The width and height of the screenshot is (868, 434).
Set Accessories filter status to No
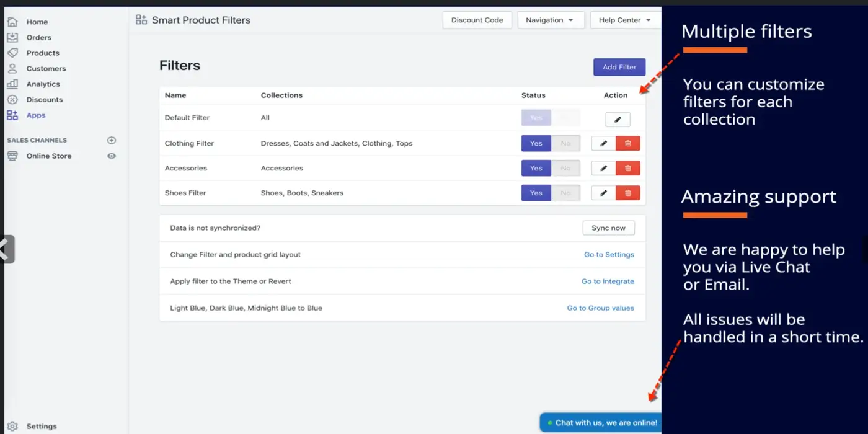pyautogui.click(x=565, y=168)
